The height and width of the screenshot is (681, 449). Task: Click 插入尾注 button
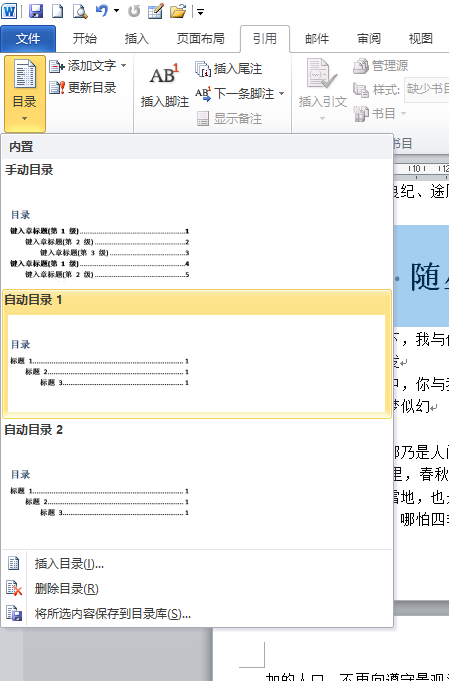(x=228, y=69)
